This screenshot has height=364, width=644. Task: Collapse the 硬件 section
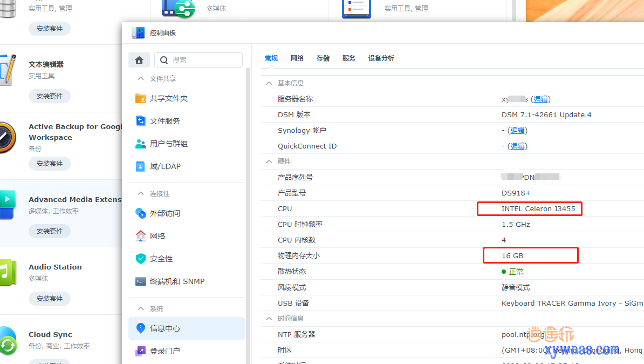pos(269,161)
